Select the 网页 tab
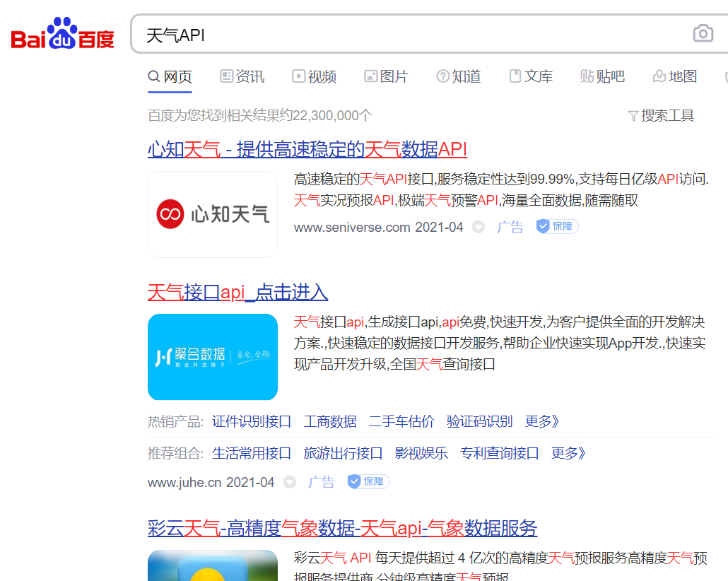This screenshot has width=728, height=581. [170, 76]
